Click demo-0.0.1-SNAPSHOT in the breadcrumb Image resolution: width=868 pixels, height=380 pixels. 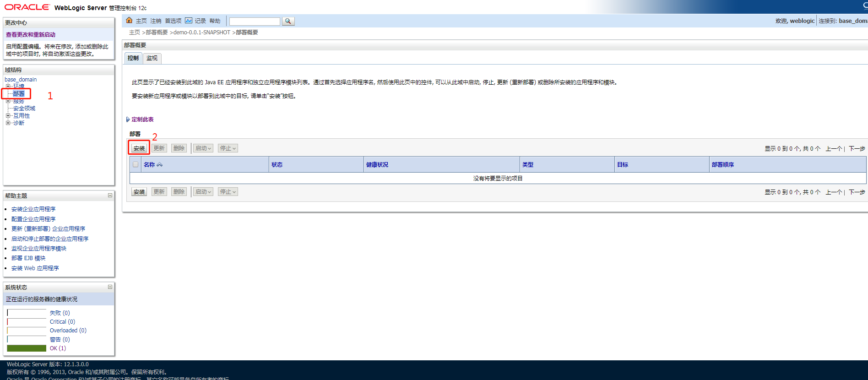(202, 33)
